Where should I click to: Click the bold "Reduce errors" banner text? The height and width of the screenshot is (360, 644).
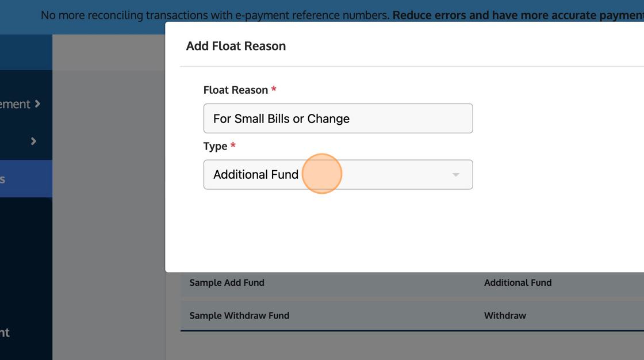coord(517,16)
